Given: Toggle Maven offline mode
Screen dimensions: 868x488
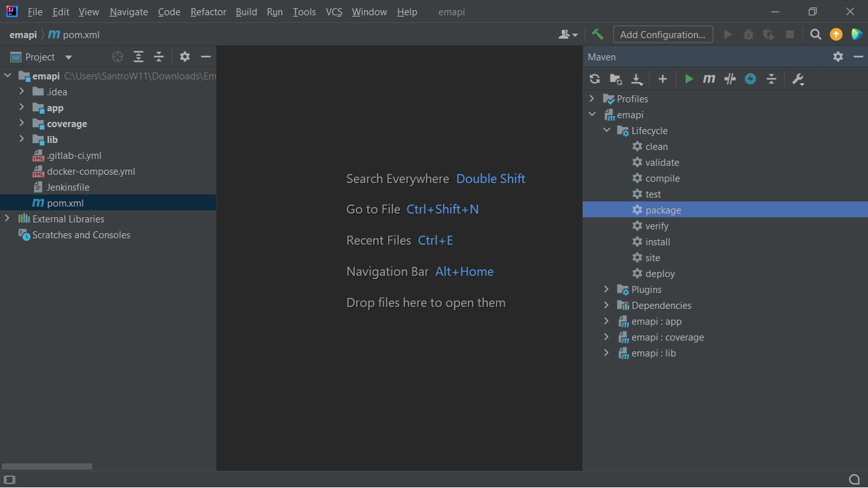Looking at the screenshot, I should click(730, 79).
